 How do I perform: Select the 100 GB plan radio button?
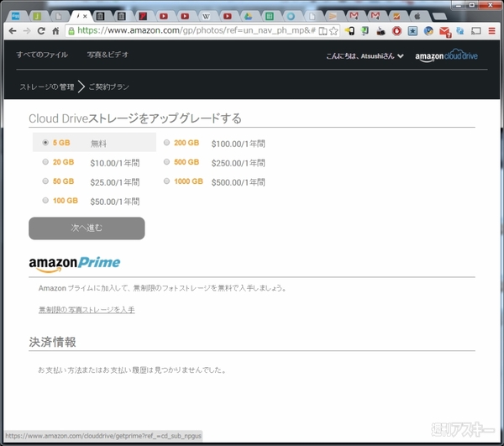45,200
